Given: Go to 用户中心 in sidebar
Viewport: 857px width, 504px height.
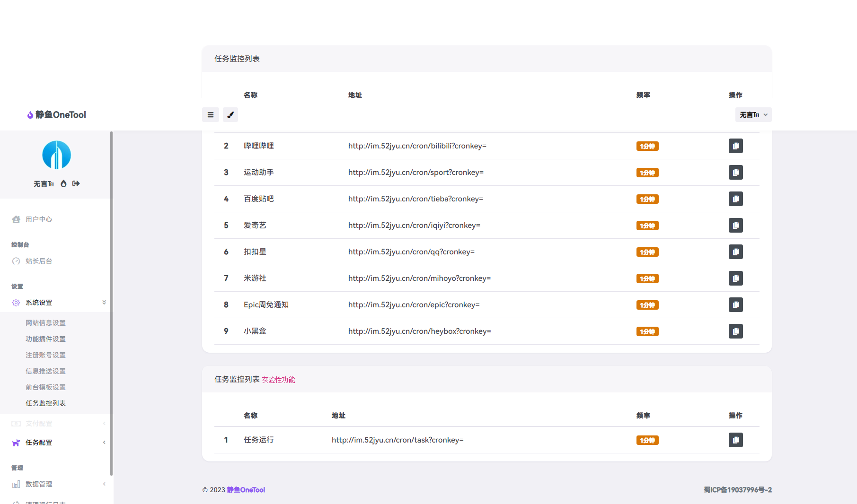Looking at the screenshot, I should [38, 219].
